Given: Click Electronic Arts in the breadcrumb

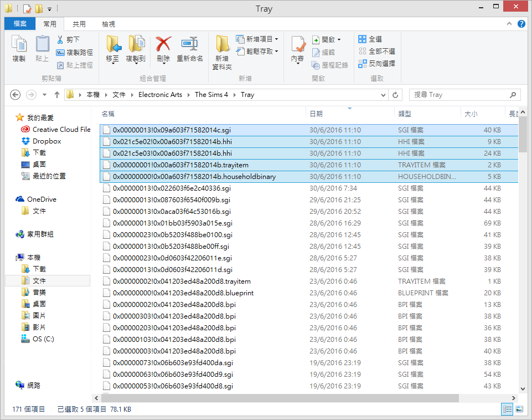Looking at the screenshot, I should tap(160, 95).
